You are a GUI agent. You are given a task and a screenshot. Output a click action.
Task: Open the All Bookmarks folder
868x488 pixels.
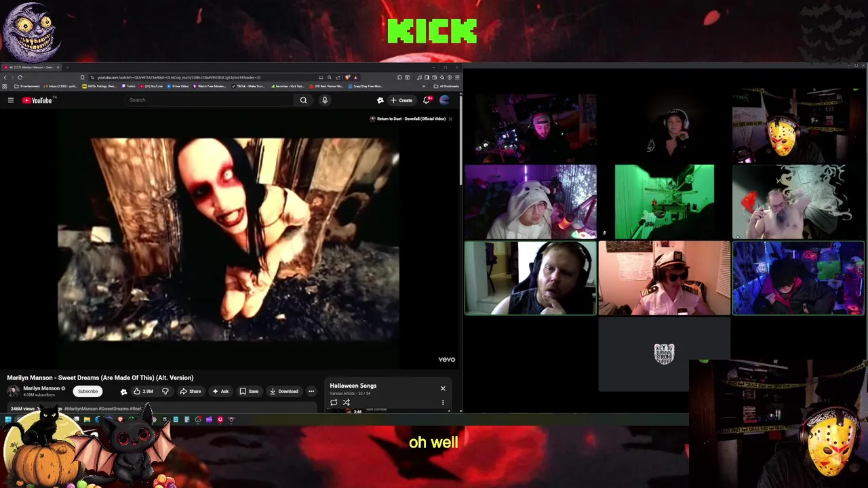(x=448, y=86)
